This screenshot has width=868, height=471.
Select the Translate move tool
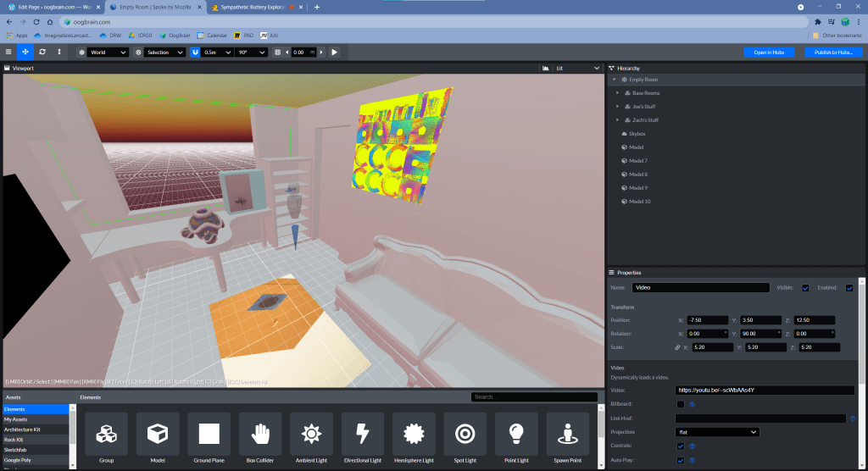click(25, 53)
